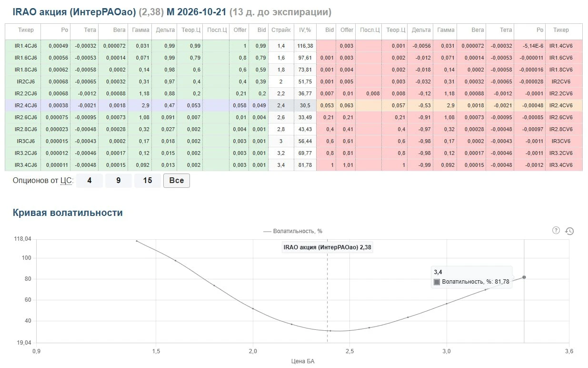Select put ticker IR2.4CV6

point(561,105)
